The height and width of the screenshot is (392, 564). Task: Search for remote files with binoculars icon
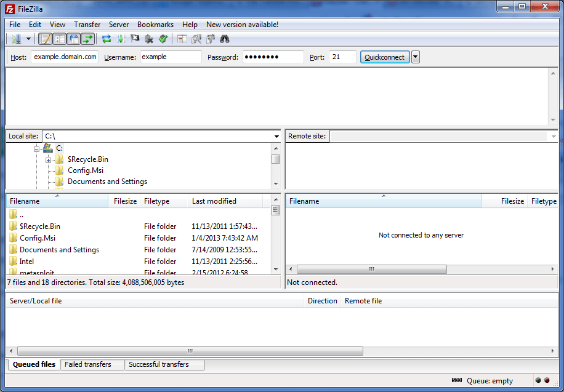[225, 38]
